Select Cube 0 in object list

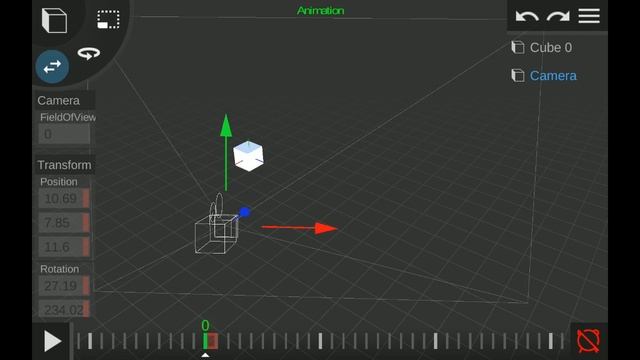point(551,48)
